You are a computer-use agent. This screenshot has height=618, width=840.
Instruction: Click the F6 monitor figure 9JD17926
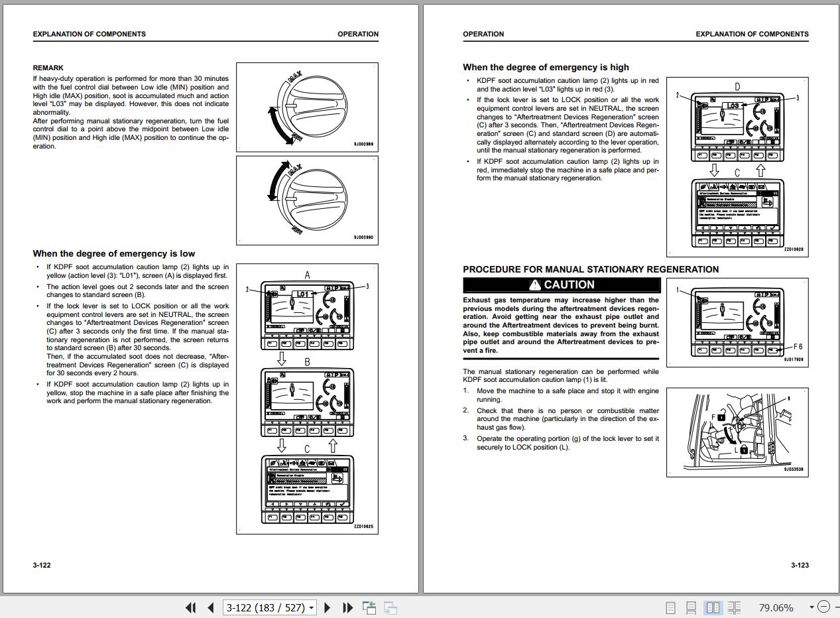[737, 323]
